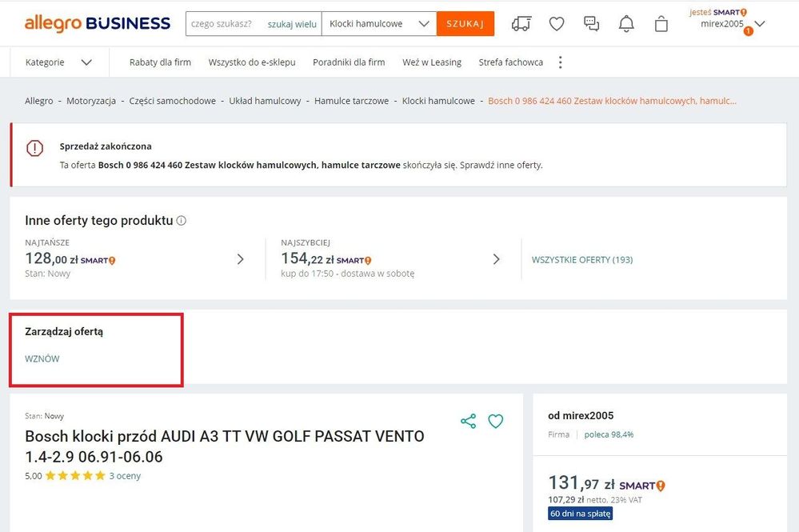Click the Bosch klocki przód offer title
Image resolution: width=799 pixels, height=532 pixels.
coord(225,446)
